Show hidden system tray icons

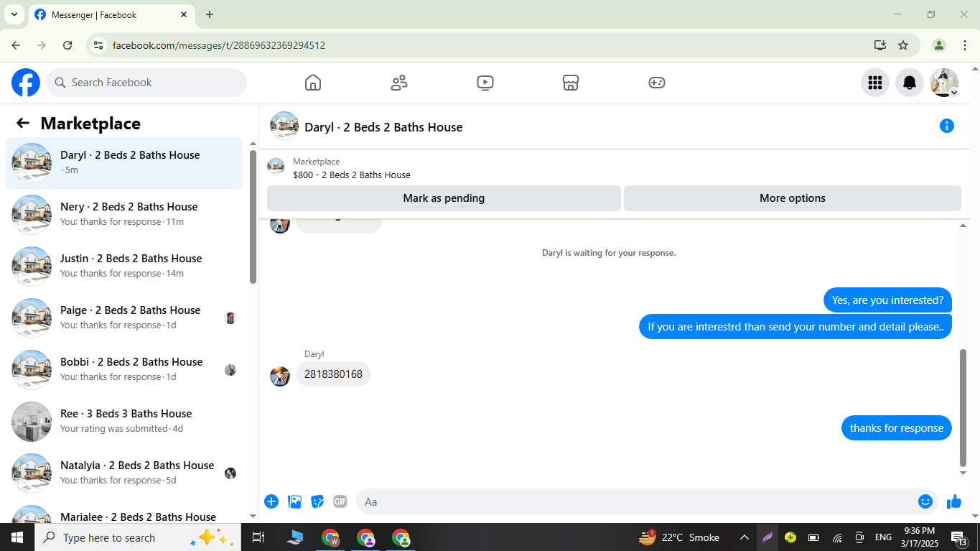pyautogui.click(x=745, y=537)
